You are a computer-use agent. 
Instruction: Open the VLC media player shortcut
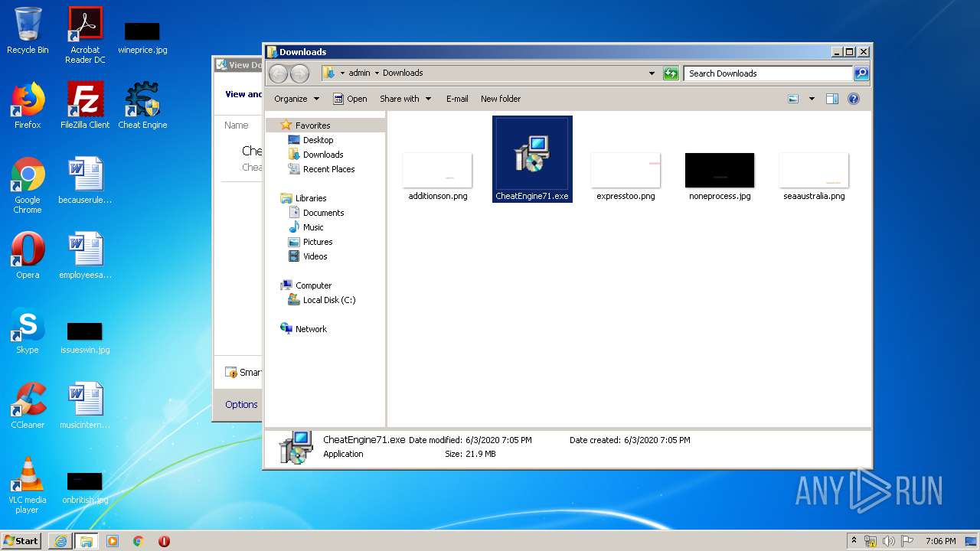click(x=28, y=485)
